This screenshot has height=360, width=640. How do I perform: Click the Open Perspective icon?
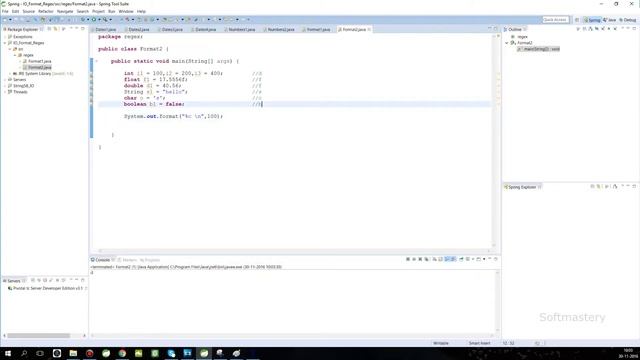(x=577, y=20)
